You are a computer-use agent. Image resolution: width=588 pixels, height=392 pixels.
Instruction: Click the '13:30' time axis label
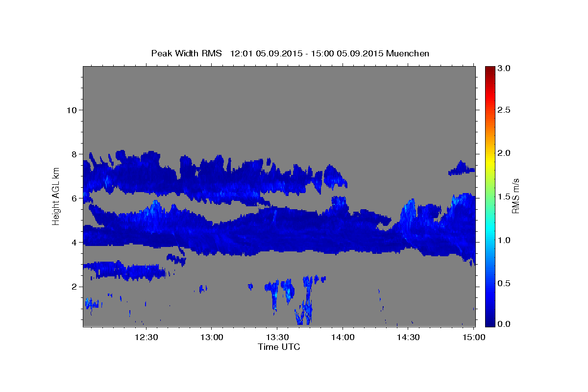click(x=277, y=337)
